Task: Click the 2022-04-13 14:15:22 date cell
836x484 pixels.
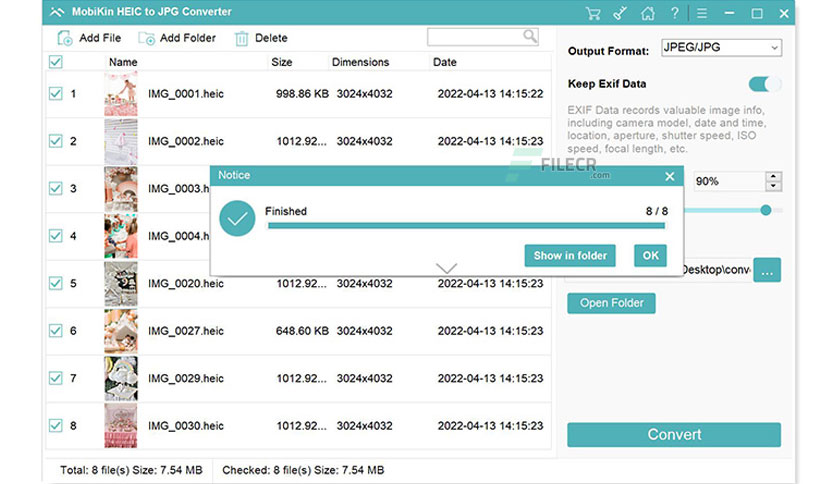Action: tap(491, 94)
